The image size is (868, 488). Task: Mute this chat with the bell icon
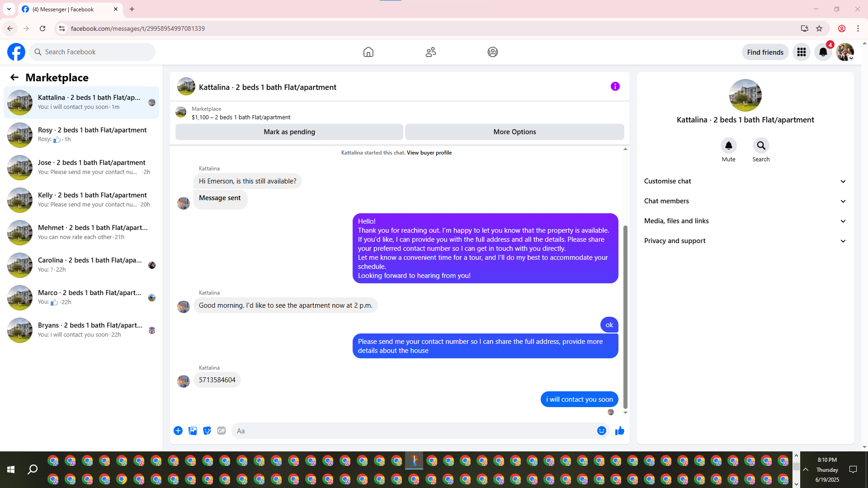point(729,145)
